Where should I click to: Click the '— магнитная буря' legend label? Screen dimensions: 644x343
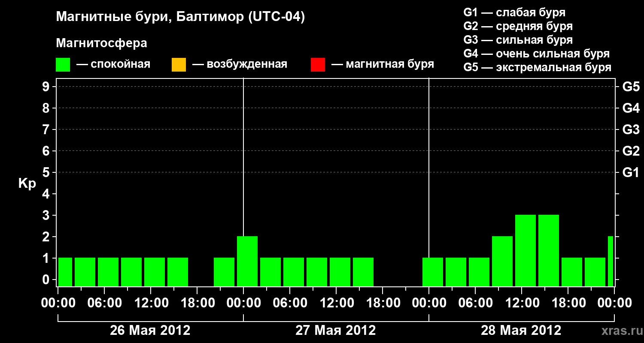[383, 64]
